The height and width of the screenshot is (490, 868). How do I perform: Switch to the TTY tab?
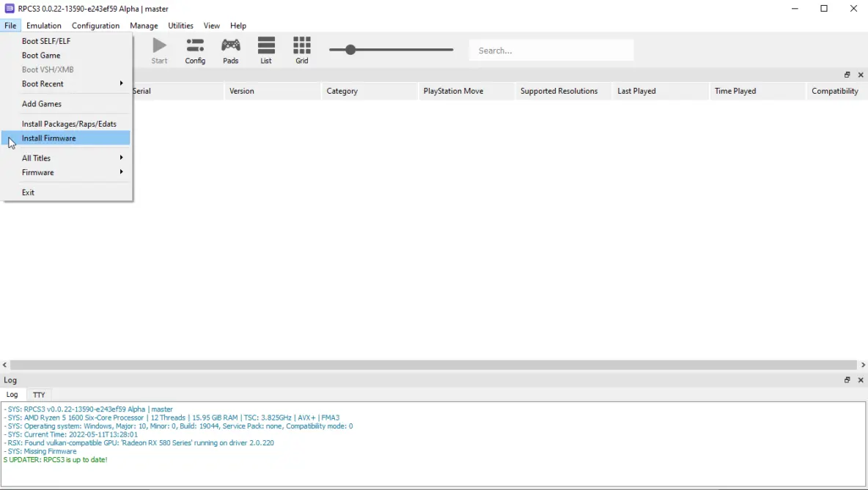click(39, 395)
